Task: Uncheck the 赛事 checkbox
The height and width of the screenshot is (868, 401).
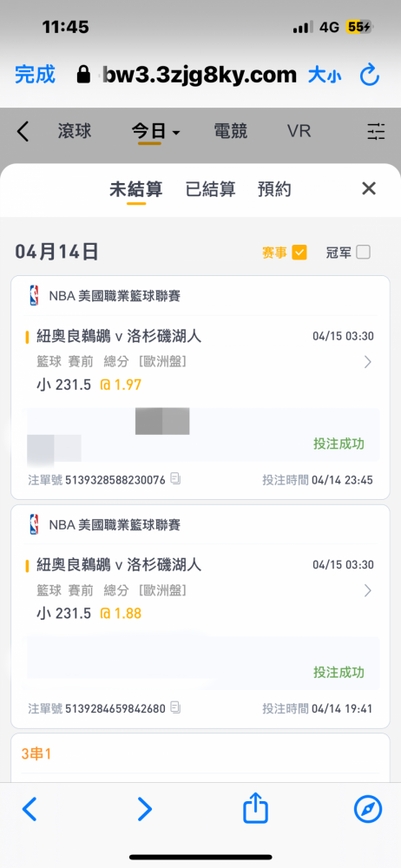Action: (x=299, y=253)
